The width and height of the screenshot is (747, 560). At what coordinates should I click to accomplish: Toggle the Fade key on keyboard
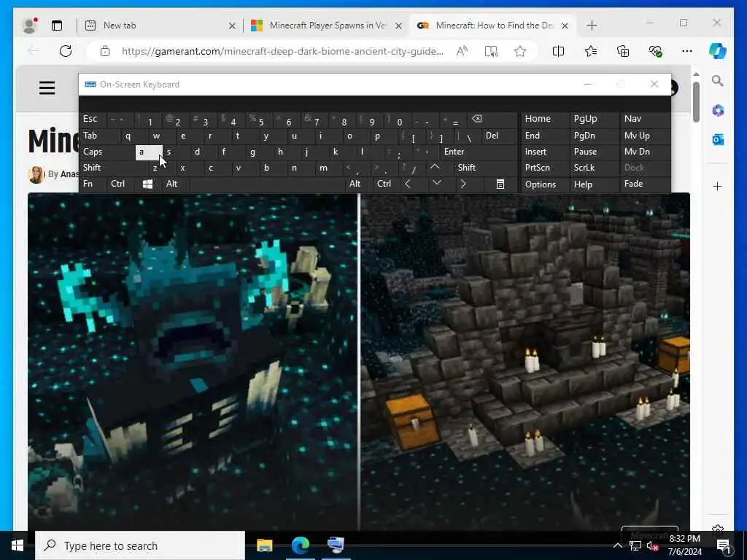pos(645,184)
